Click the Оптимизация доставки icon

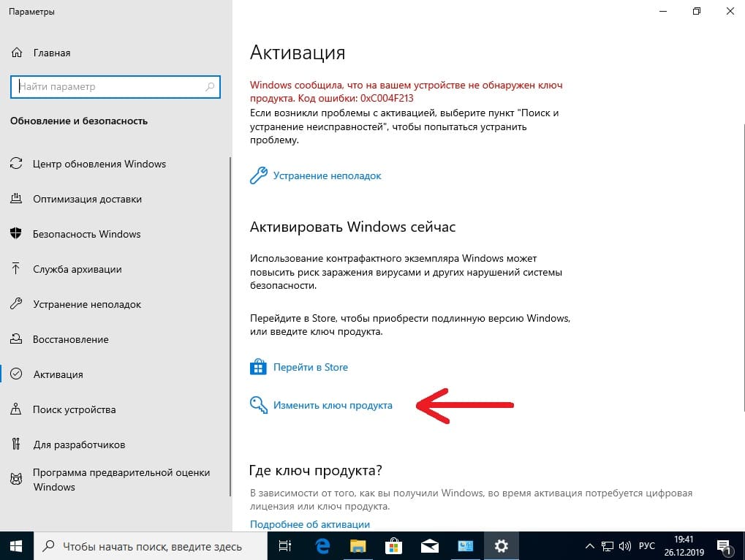pyautogui.click(x=16, y=199)
